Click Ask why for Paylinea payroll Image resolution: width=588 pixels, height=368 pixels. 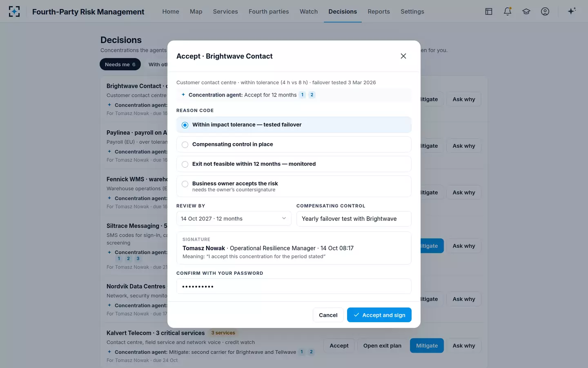point(464,146)
